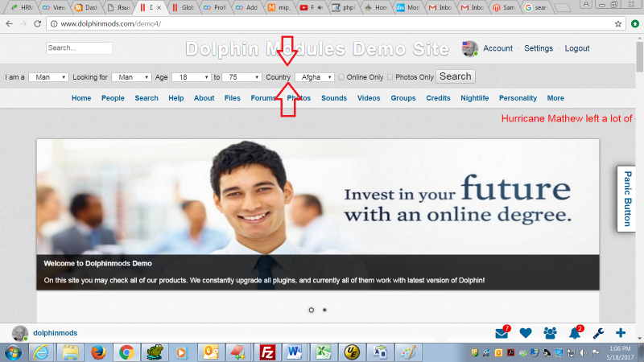Enable the Online Only checkbox
The height and width of the screenshot is (362, 644).
[x=341, y=77]
